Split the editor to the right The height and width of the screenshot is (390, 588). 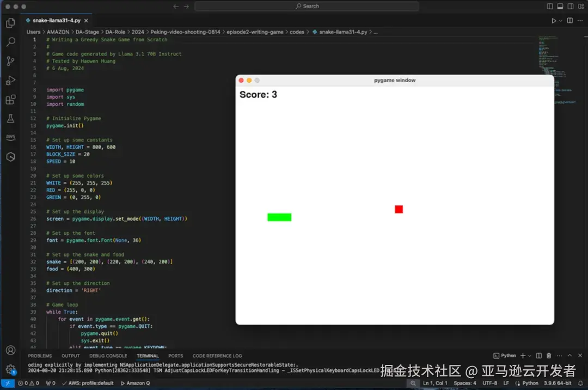pyautogui.click(x=569, y=21)
